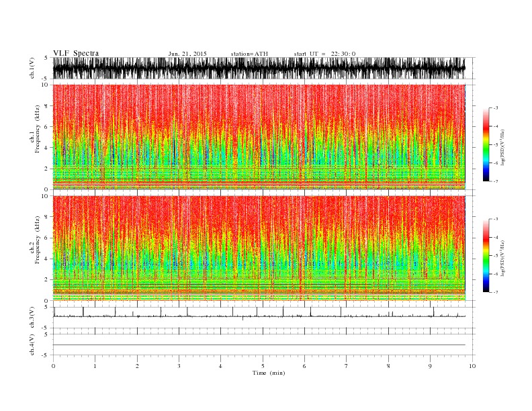The image size is (532, 411).
Task: Click the "-7" tick on ch.1 color bar
Action: click(x=496, y=181)
